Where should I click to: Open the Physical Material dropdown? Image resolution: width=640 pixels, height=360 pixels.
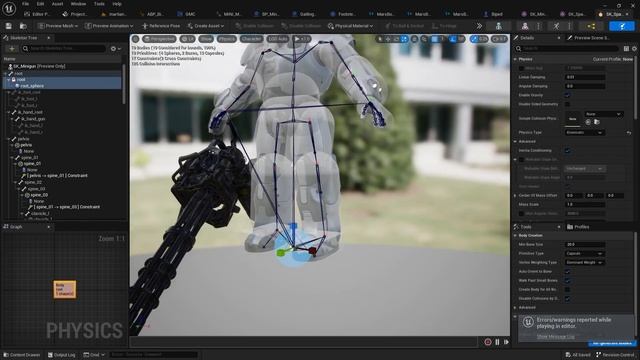(x=350, y=26)
